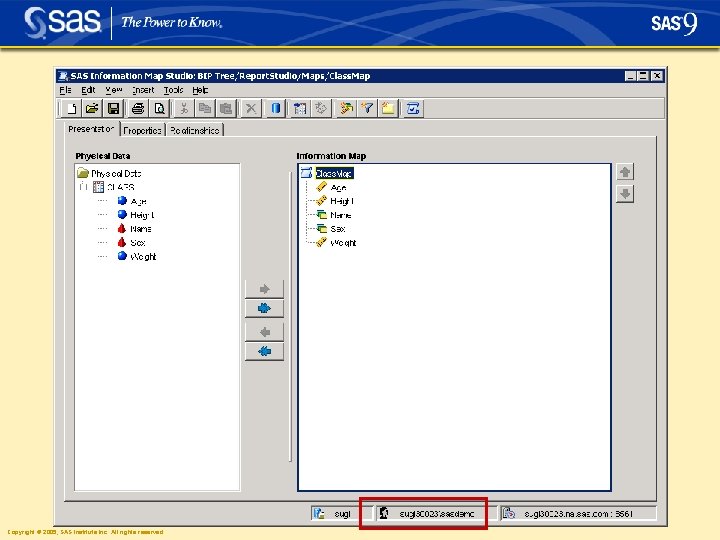Move all items to the information map
720x540 pixels.
point(264,309)
